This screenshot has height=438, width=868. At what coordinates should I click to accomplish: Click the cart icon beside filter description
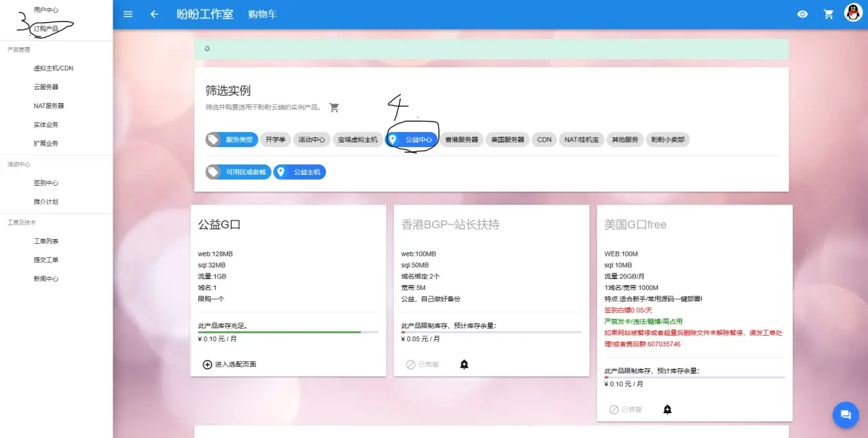coord(334,108)
